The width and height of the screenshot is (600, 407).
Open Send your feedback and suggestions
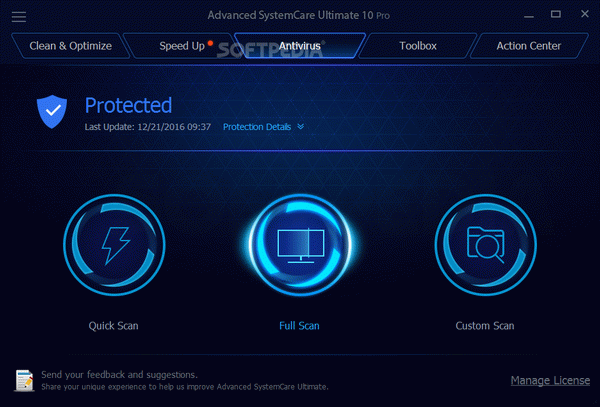(x=119, y=374)
